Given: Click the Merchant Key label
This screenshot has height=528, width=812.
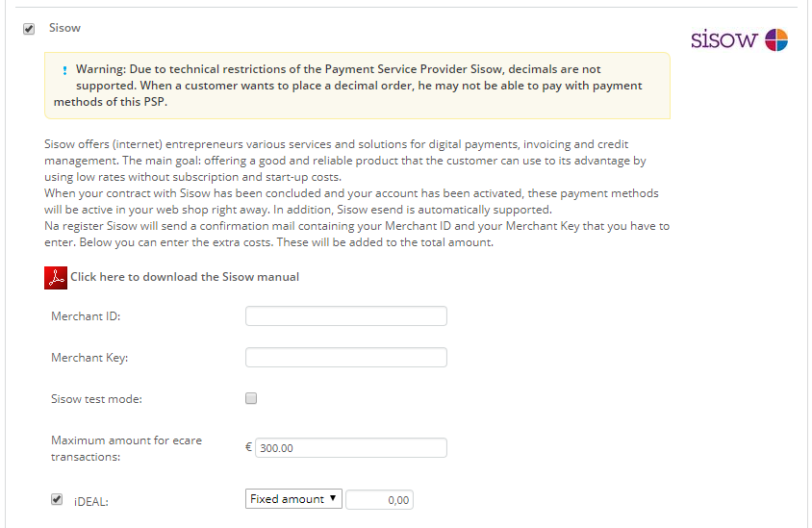Looking at the screenshot, I should pos(89,358).
